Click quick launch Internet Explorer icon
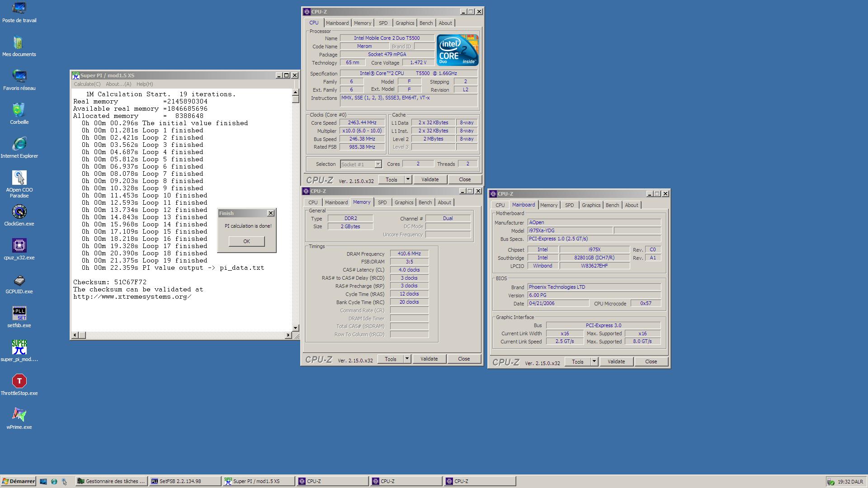 click(54, 481)
